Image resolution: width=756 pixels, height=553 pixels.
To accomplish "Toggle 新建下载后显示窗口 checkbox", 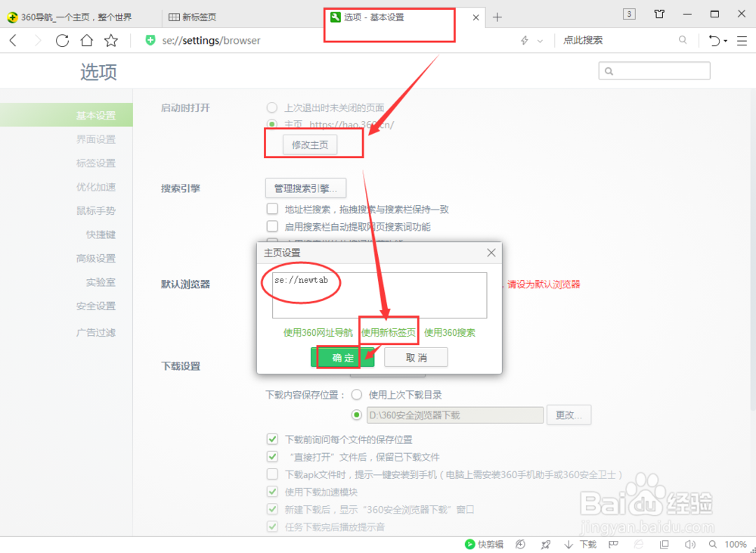I will pyautogui.click(x=272, y=509).
